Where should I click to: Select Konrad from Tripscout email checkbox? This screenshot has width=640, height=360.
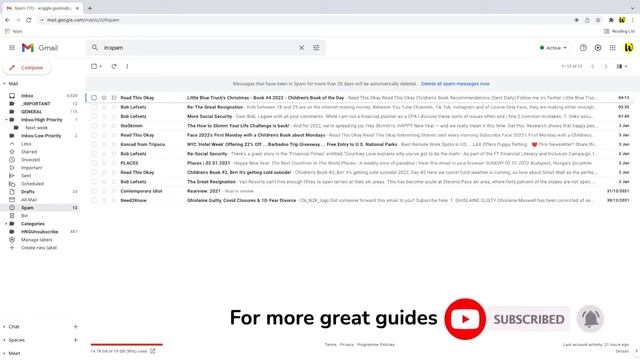tap(94, 144)
